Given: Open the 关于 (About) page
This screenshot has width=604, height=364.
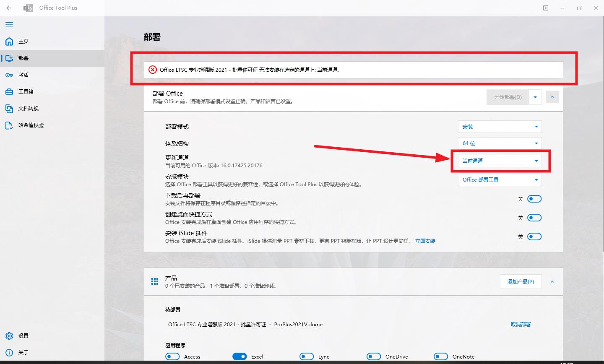Looking at the screenshot, I should coord(23,352).
